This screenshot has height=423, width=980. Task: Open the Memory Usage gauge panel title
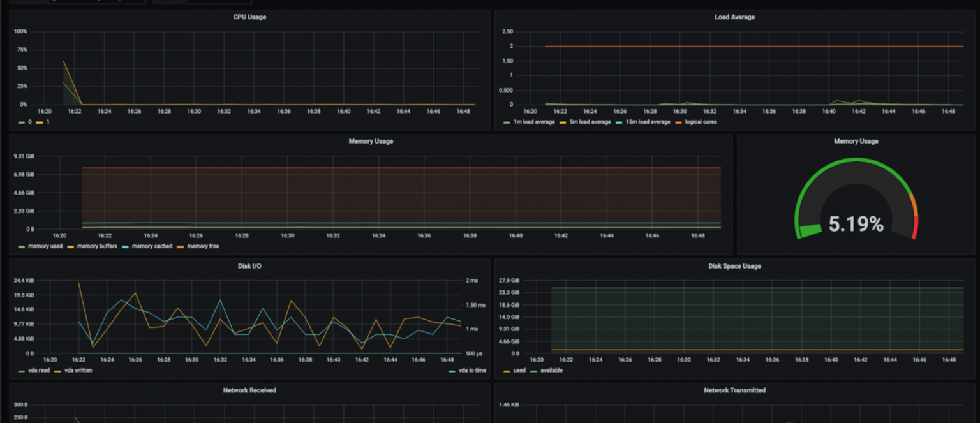(x=856, y=141)
